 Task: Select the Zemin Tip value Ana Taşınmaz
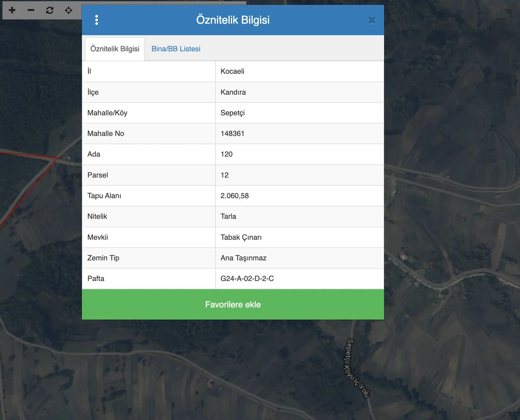243,258
